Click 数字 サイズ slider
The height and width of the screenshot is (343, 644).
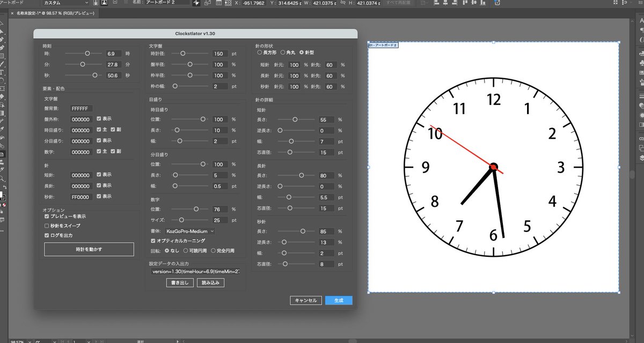point(189,220)
